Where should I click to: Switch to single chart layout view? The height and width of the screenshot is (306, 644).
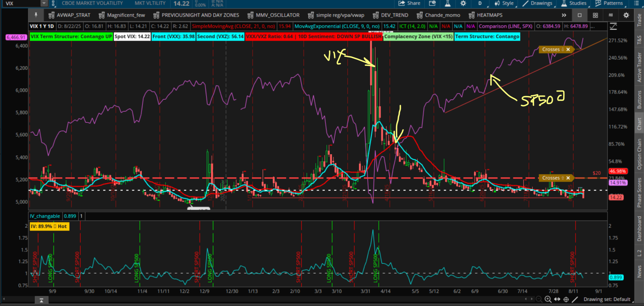coord(580,15)
